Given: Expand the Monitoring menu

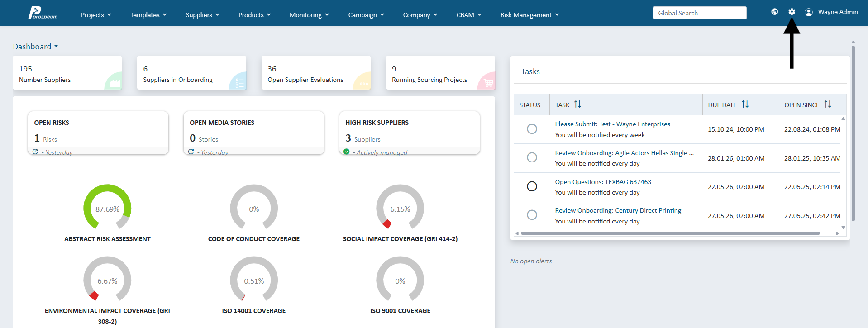Looking at the screenshot, I should click(x=310, y=15).
